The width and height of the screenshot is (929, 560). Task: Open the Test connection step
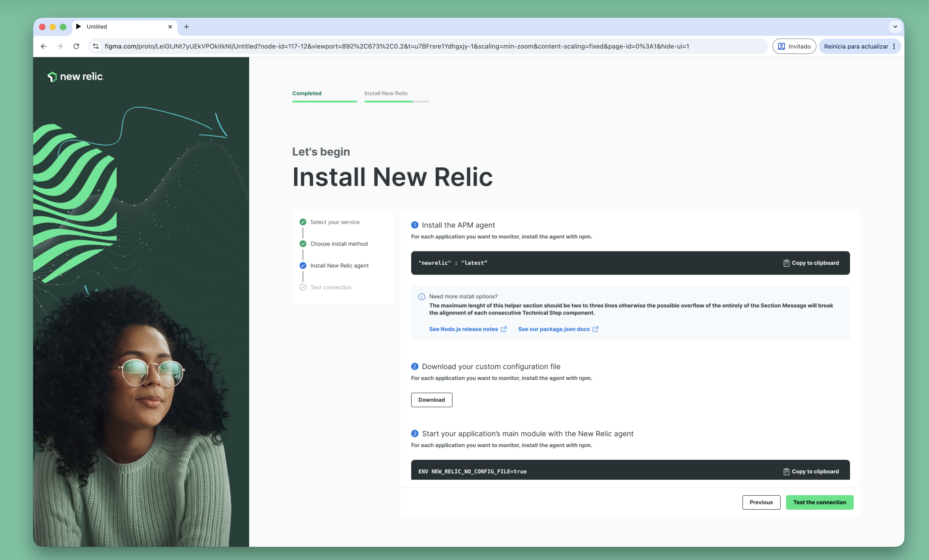(331, 287)
